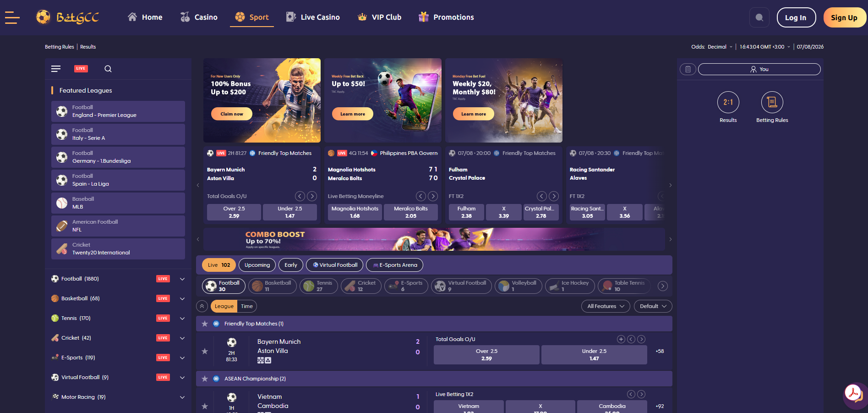The height and width of the screenshot is (413, 868).
Task: Star the Vietnam vs Cambodia match
Action: [x=205, y=406]
